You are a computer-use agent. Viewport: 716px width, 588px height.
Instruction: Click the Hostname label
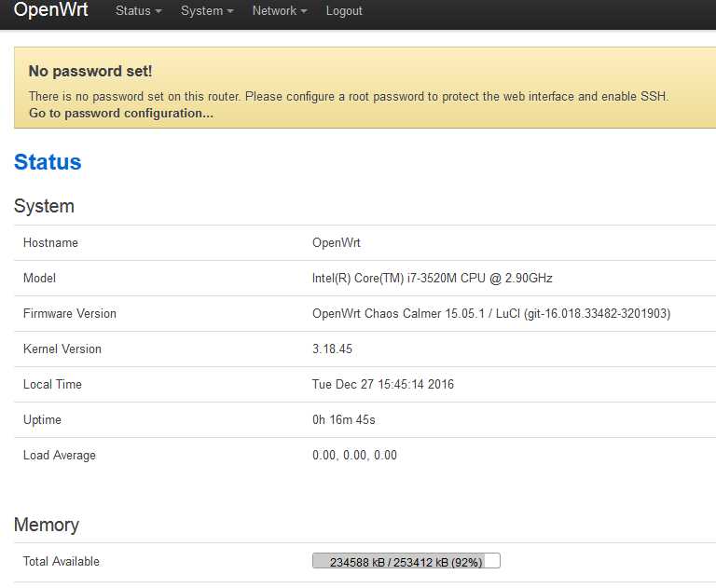[x=50, y=243]
